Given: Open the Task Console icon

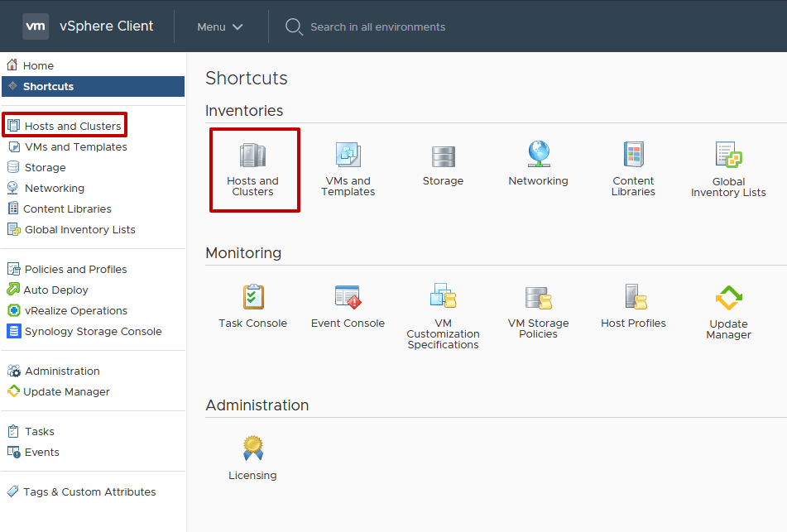Looking at the screenshot, I should pos(252,298).
